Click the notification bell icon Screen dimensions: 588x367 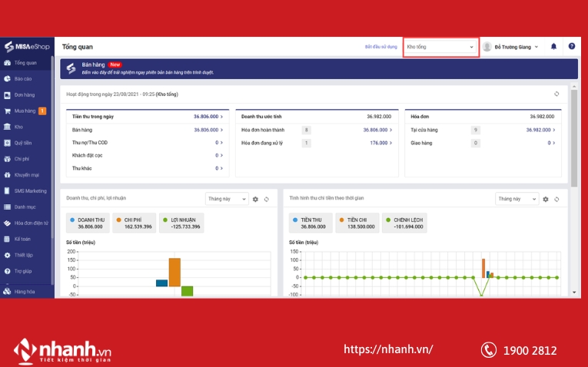click(553, 46)
